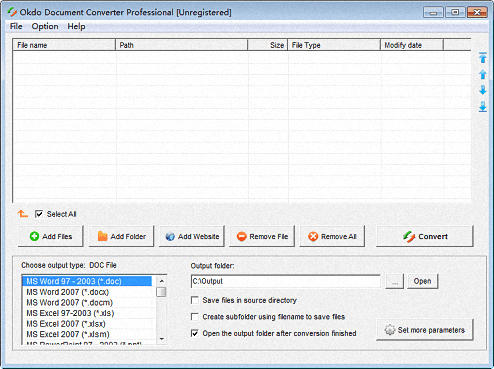Move selected file down one position
The image size is (494, 369).
[483, 90]
